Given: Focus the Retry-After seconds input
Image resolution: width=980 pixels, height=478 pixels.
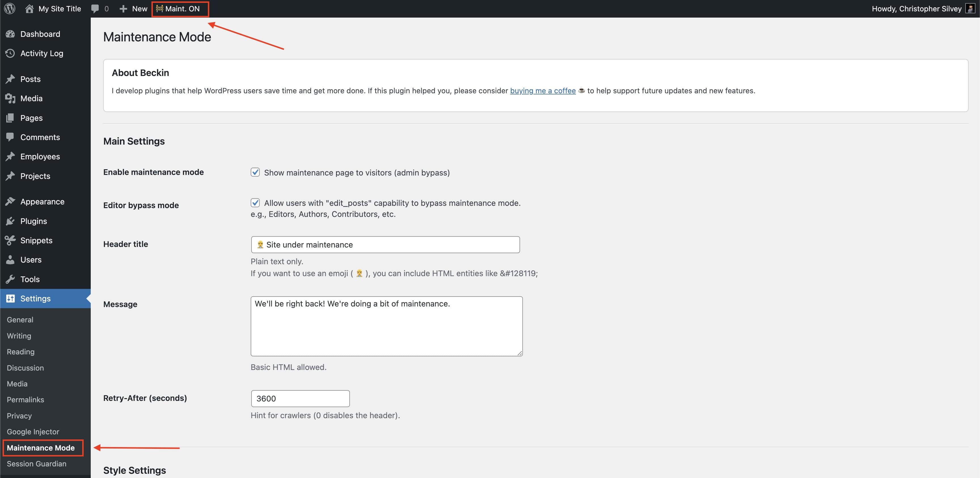Looking at the screenshot, I should pos(301,399).
